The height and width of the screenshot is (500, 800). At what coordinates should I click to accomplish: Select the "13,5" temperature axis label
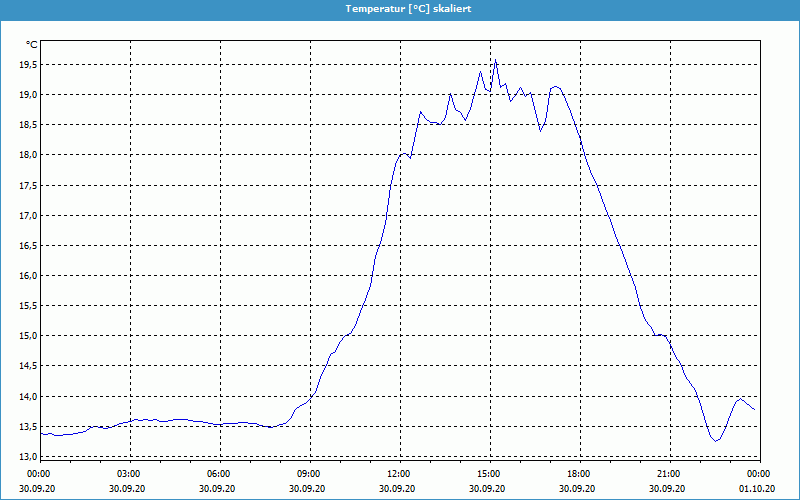(x=29, y=427)
